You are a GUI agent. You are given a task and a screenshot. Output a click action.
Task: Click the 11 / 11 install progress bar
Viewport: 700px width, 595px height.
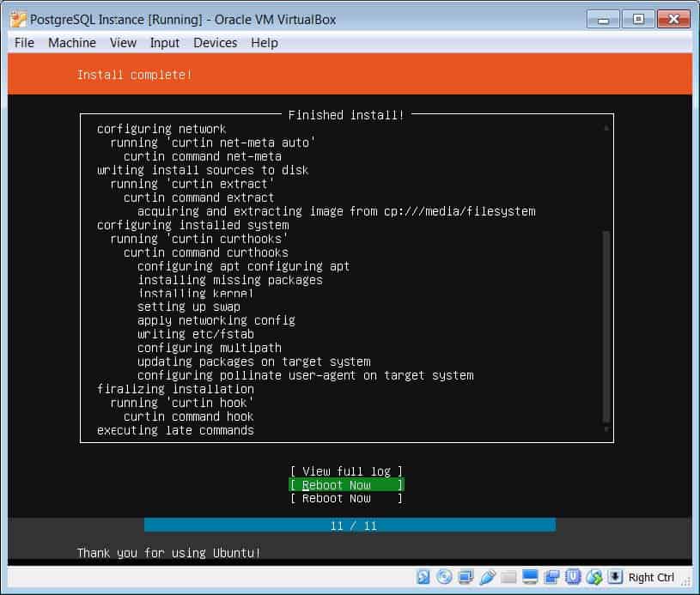pos(350,525)
